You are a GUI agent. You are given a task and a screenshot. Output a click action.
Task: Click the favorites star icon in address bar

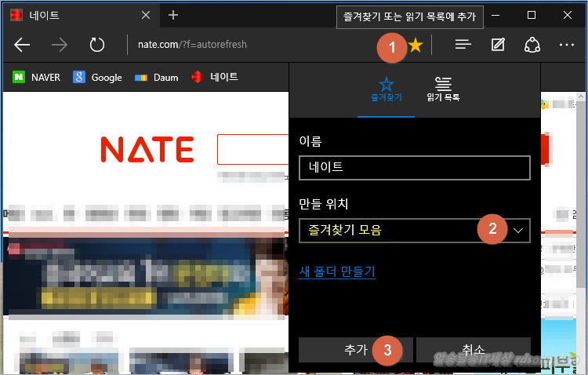(416, 46)
